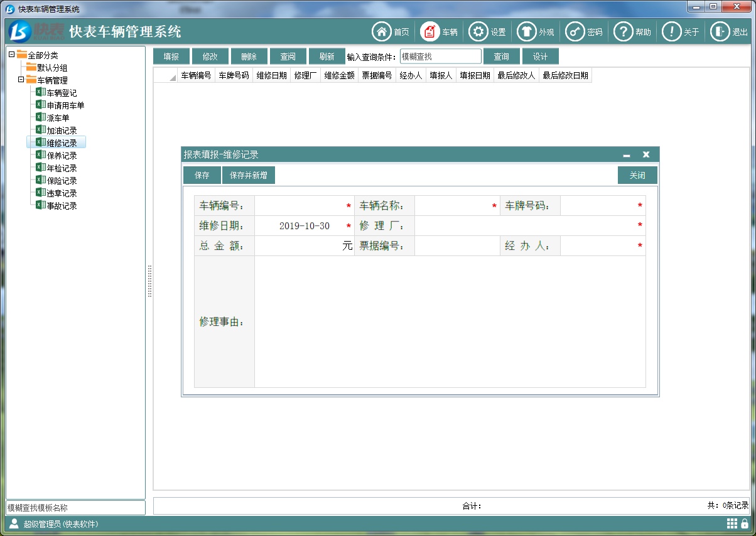Screen dimensions: 756x536
Task: Click the 外观 appearance shirt icon
Action: [x=526, y=31]
